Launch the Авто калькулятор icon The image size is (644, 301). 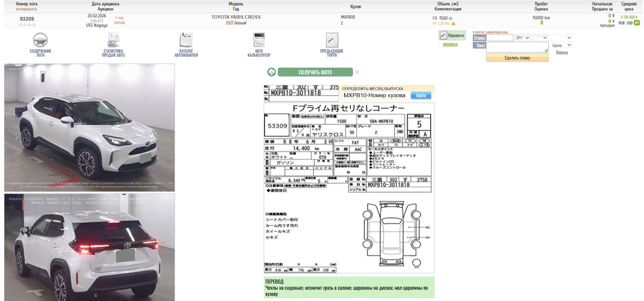click(259, 40)
